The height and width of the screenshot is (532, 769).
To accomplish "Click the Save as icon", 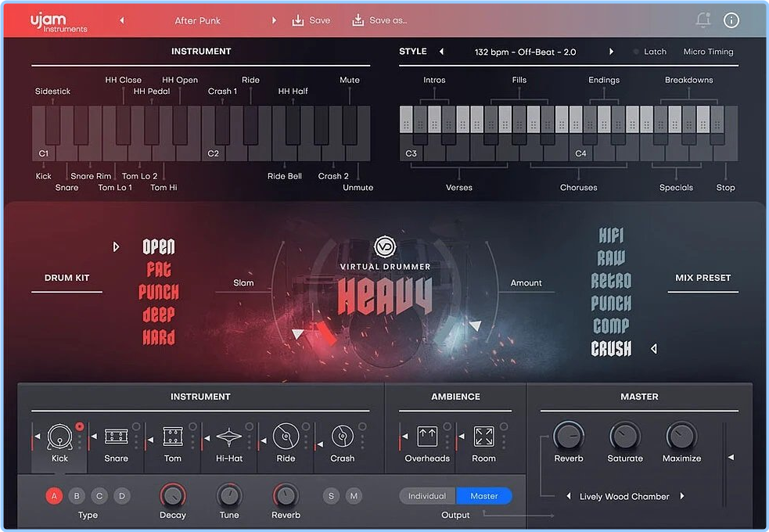I will pos(358,20).
